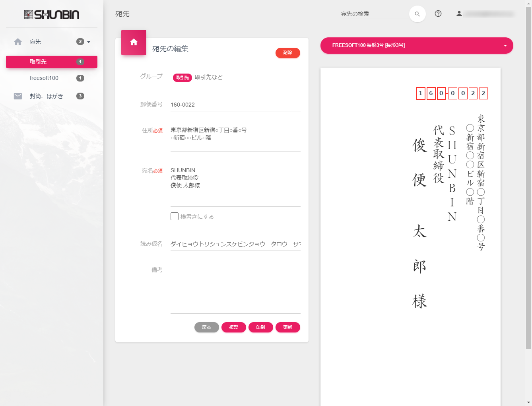Click the 更新 update button
The image size is (532, 406).
(x=288, y=327)
